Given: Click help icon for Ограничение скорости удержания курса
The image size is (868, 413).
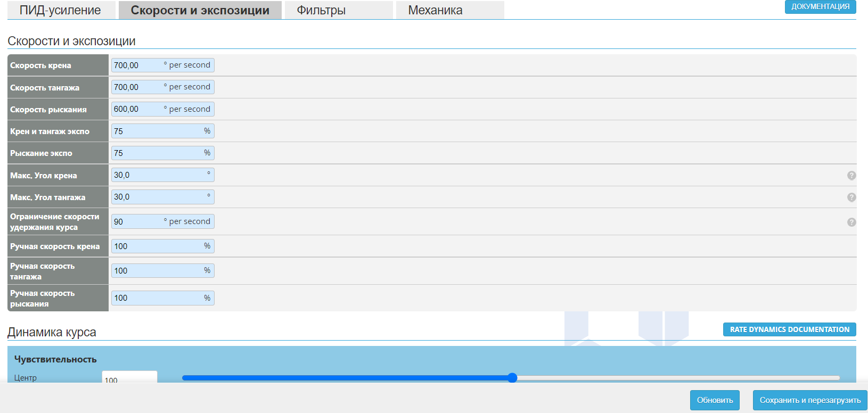Looking at the screenshot, I should pyautogui.click(x=851, y=222).
